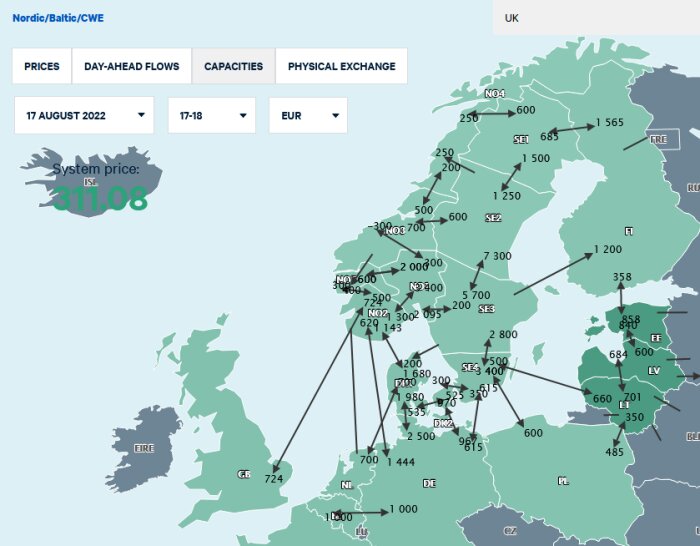Viewport: 700px width, 546px height.
Task: Click capacity value 724 in Great Britain
Action: [x=274, y=479]
